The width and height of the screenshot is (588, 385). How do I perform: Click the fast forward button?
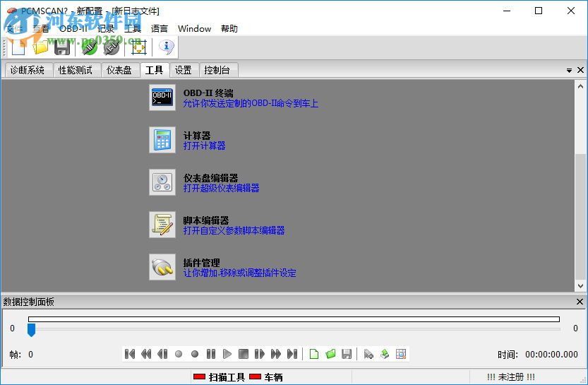click(275, 354)
